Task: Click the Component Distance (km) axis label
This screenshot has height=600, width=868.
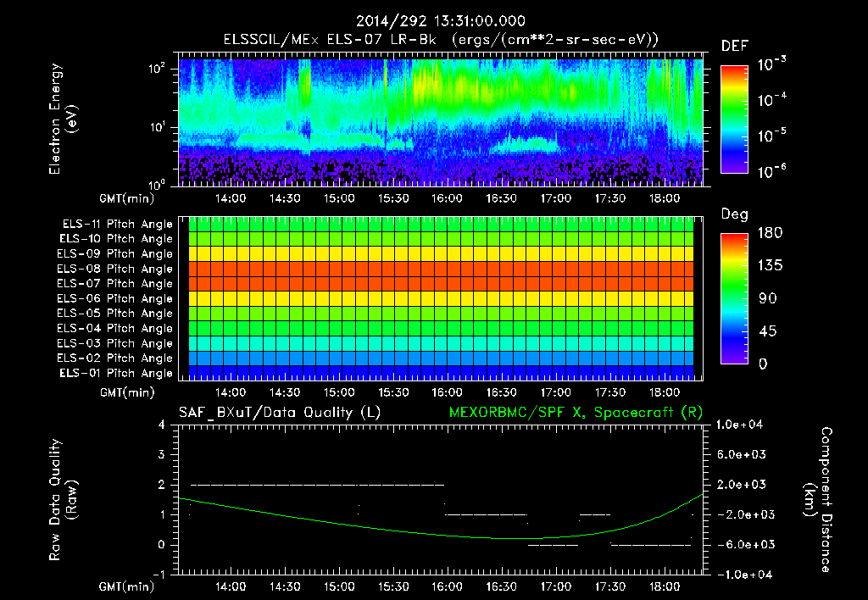Action: click(x=818, y=500)
